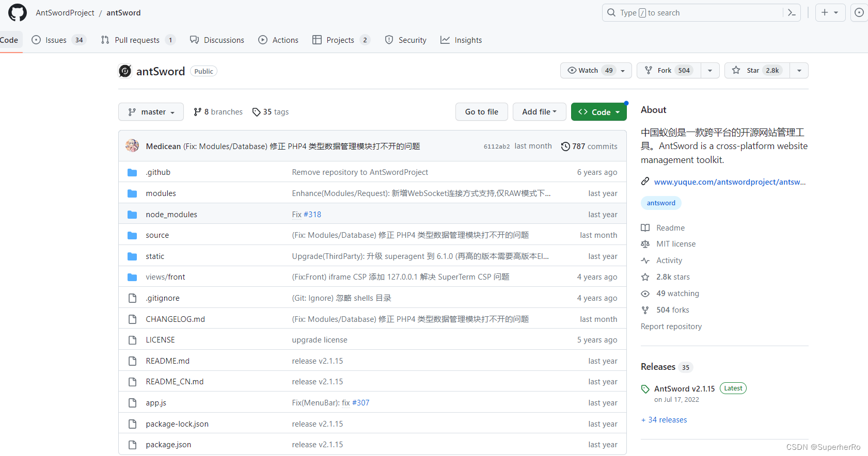Image resolution: width=868 pixels, height=456 pixels.
Task: Switch to the Issues tab
Action: (x=58, y=40)
